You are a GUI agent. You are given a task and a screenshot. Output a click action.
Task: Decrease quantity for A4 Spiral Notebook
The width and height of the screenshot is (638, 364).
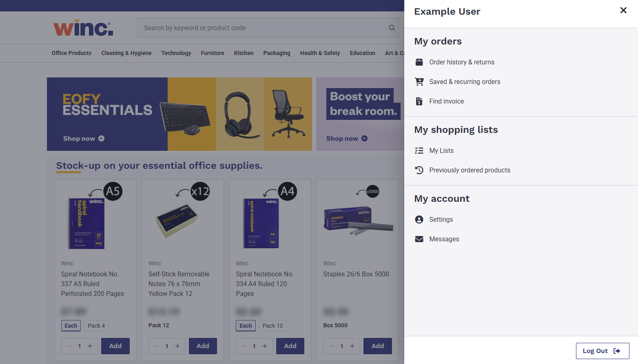(x=244, y=346)
